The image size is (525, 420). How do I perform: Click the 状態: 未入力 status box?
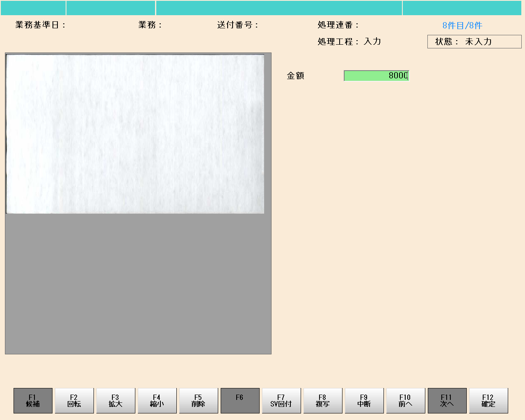474,42
